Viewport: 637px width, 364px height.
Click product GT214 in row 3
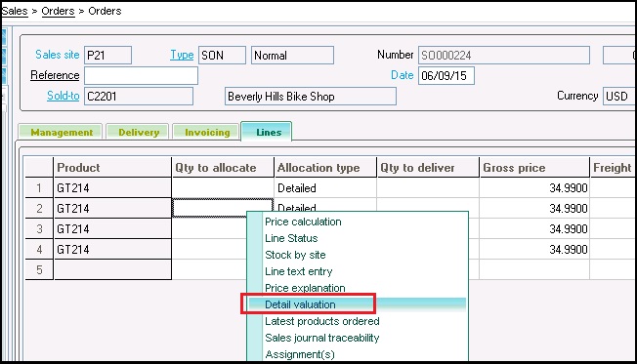[112, 229]
